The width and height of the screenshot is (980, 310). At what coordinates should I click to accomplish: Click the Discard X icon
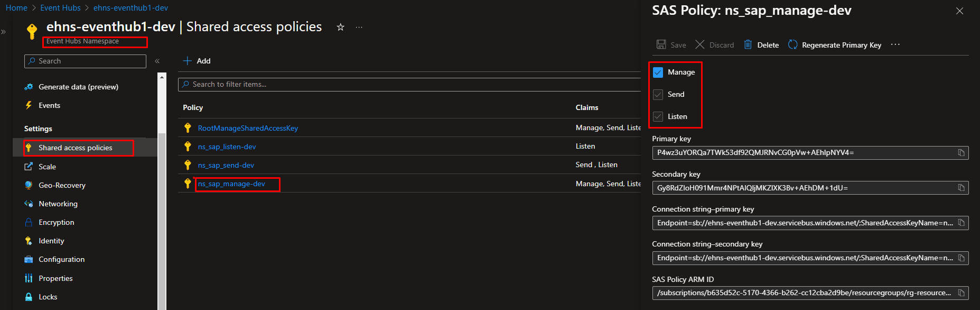coord(699,44)
